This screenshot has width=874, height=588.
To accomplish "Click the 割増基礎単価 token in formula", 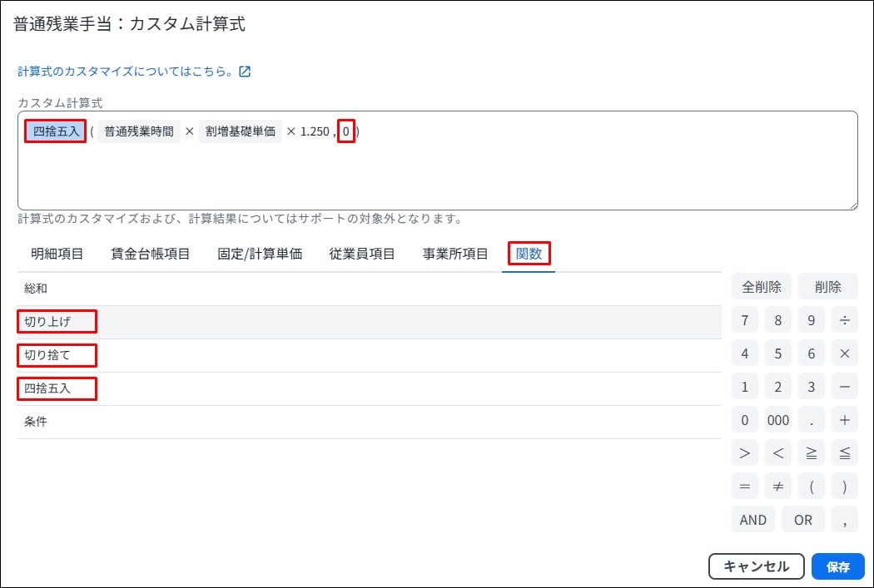I will coord(240,131).
